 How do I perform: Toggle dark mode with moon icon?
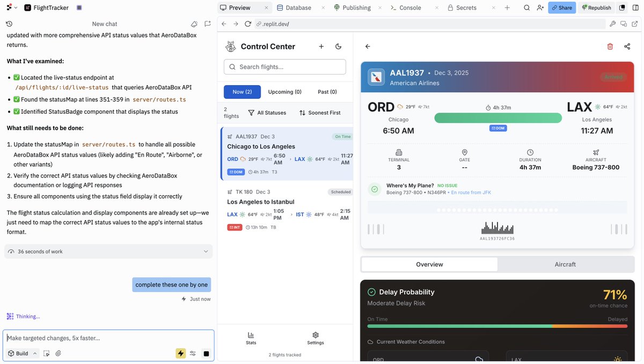339,47
